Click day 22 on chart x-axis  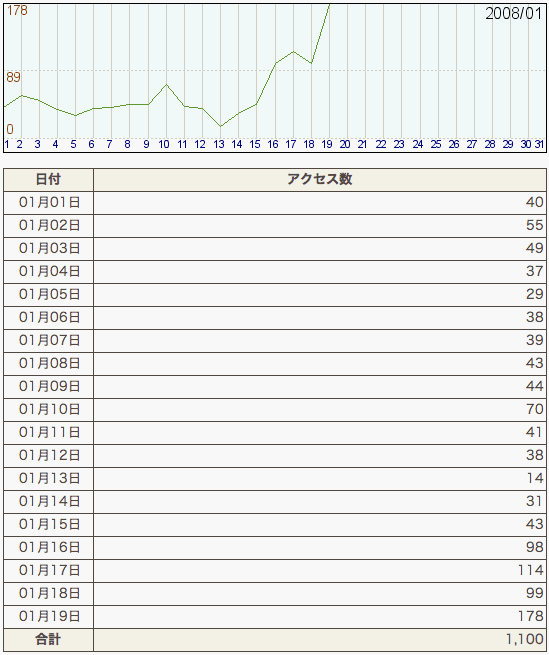[381, 145]
